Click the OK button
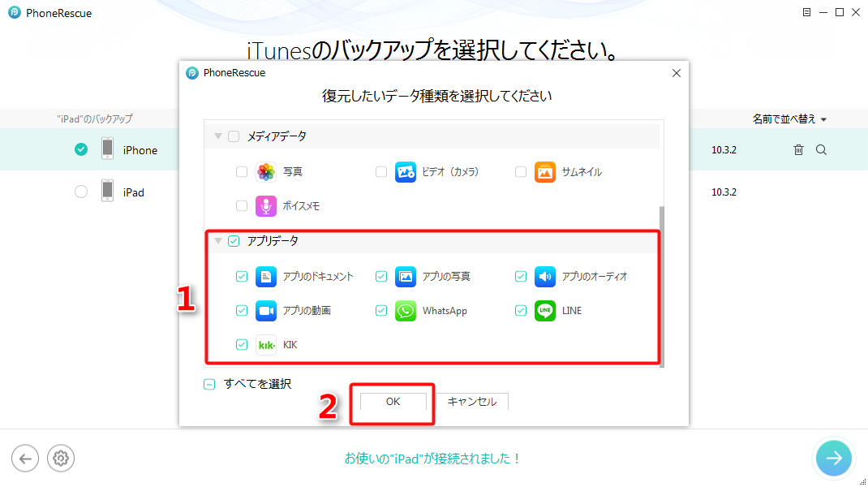 tap(393, 402)
